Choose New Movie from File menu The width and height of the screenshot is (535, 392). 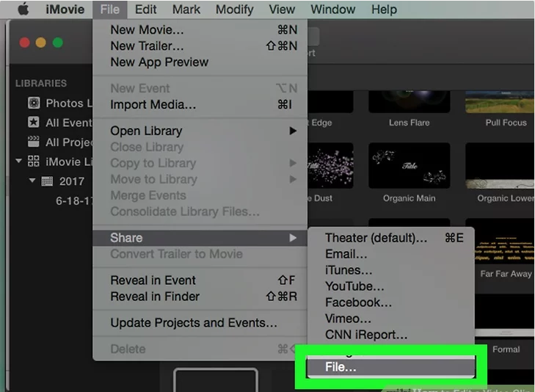[x=200, y=29]
